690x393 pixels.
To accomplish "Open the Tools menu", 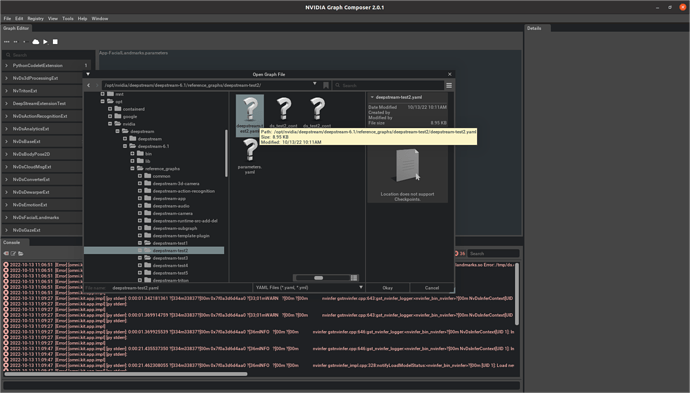I will click(x=68, y=18).
